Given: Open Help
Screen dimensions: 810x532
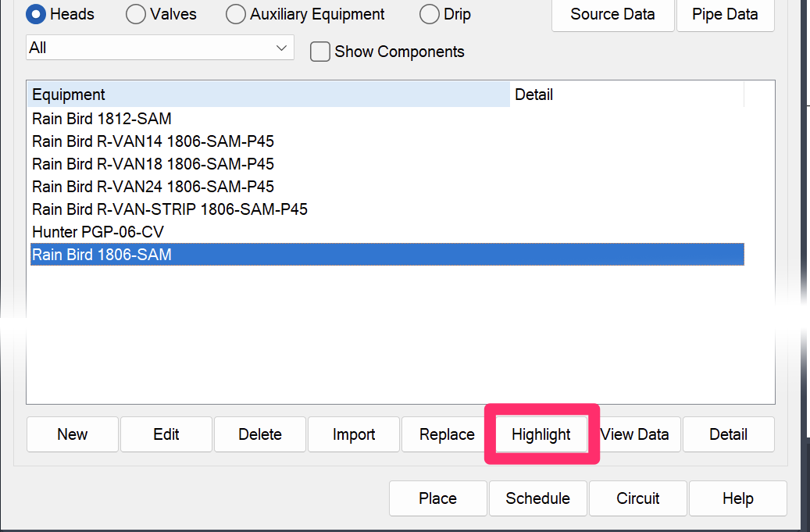Looking at the screenshot, I should (x=738, y=498).
